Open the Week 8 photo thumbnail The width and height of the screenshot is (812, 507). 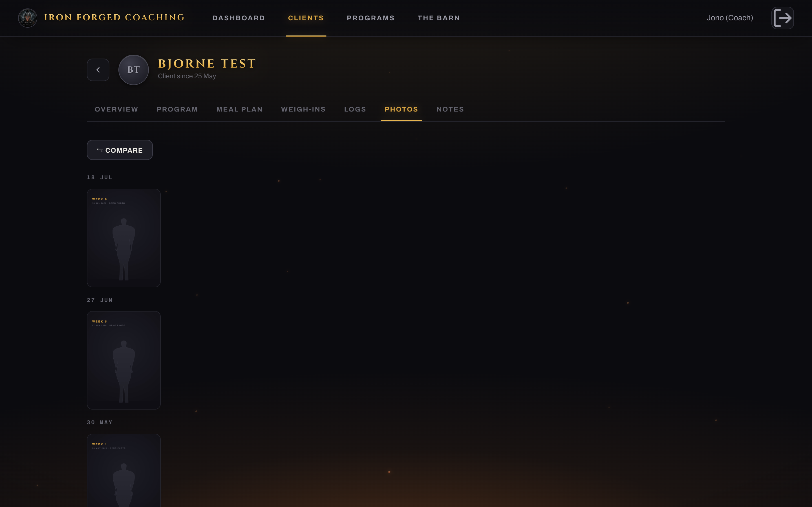click(124, 238)
